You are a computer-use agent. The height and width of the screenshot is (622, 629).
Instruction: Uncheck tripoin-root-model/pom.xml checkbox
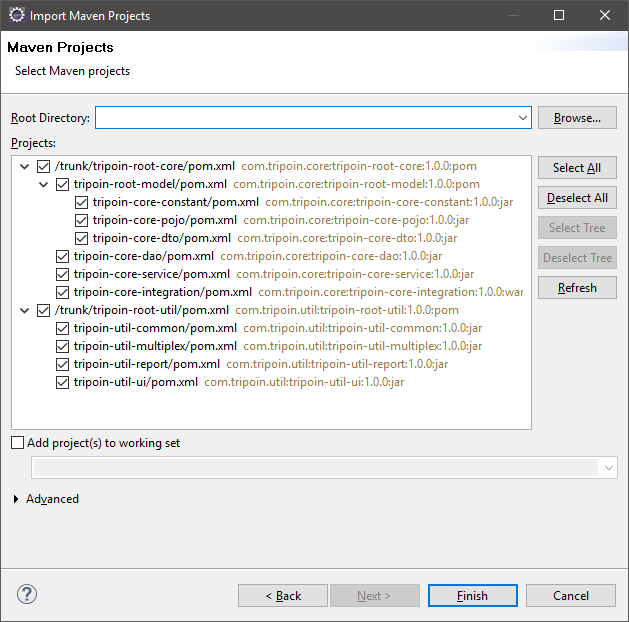[62, 184]
